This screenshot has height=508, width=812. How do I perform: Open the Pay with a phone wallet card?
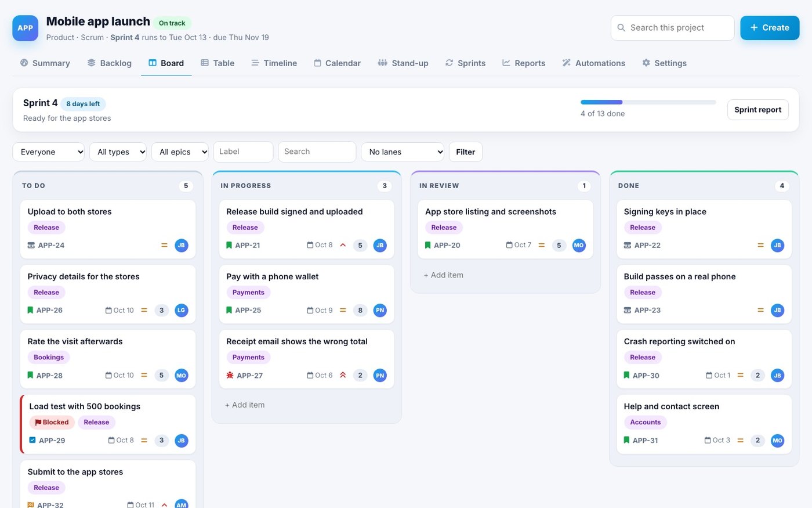coord(307,294)
